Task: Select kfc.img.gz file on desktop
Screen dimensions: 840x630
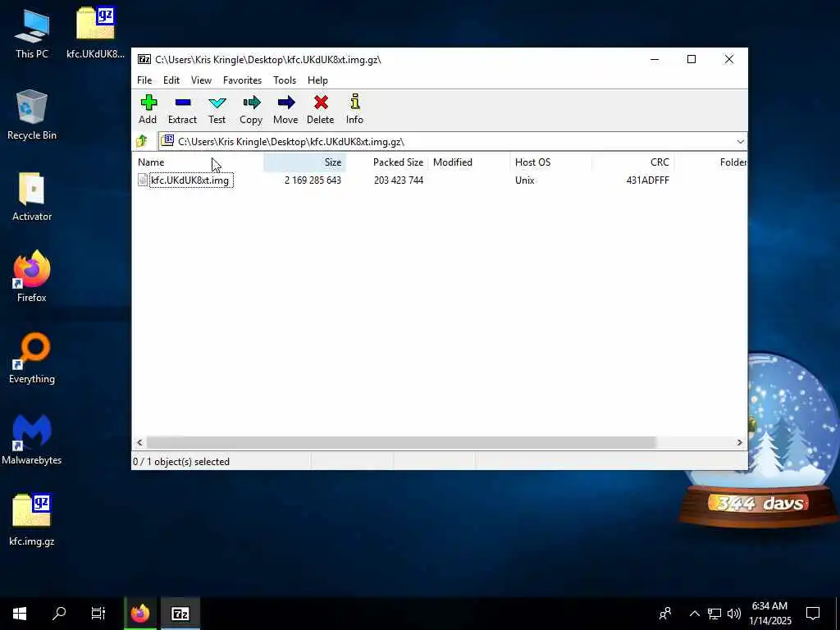Action: pos(32,520)
